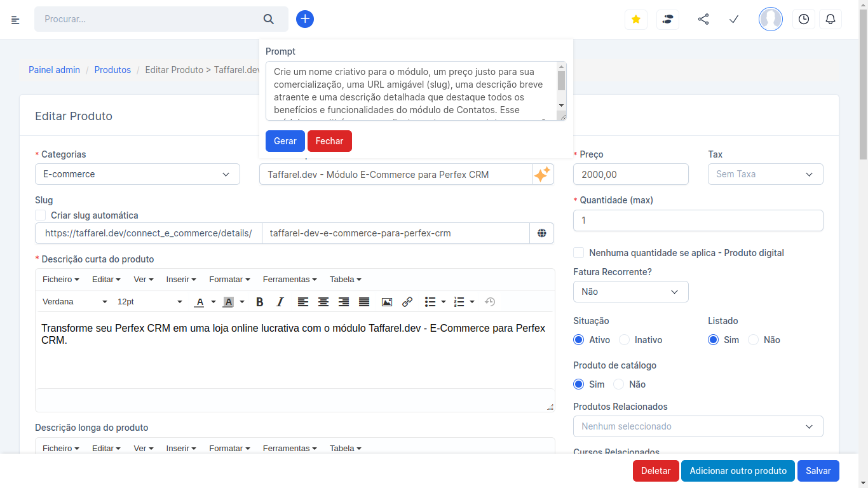Open the Tabela menu in the editor
868x488 pixels.
[x=345, y=280]
